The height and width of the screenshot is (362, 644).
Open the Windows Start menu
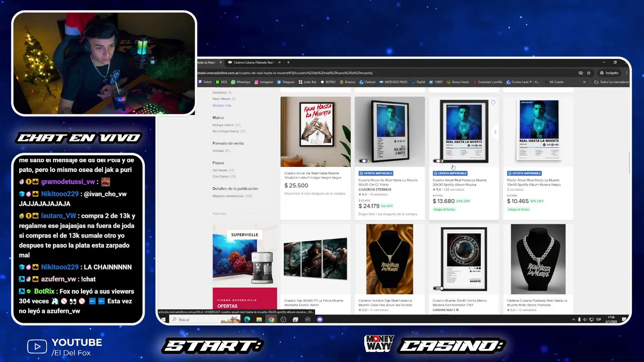pos(163,319)
